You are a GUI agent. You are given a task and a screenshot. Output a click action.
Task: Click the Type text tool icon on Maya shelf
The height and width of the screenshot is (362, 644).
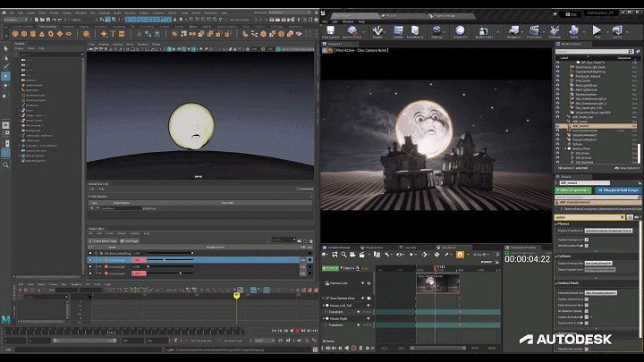click(x=113, y=34)
